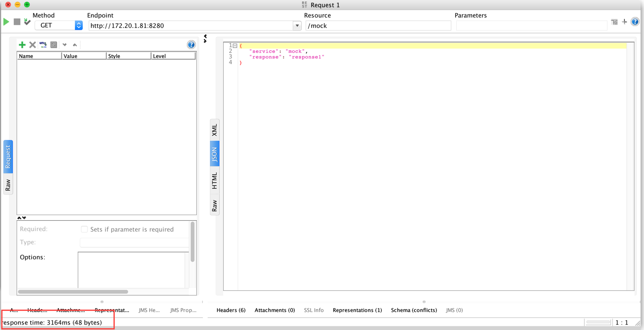Open the Endpoint dropdown arrow
This screenshot has height=330, width=644.
point(297,25)
